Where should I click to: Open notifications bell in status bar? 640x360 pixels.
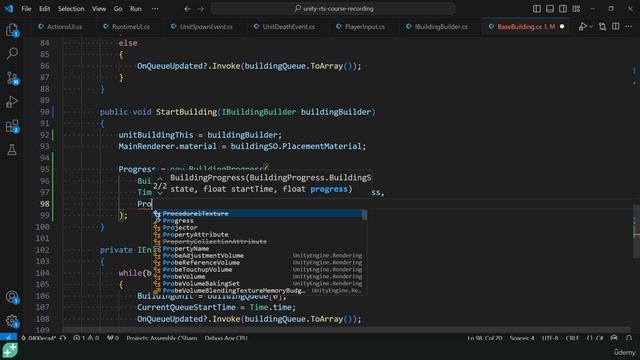[x=629, y=338]
